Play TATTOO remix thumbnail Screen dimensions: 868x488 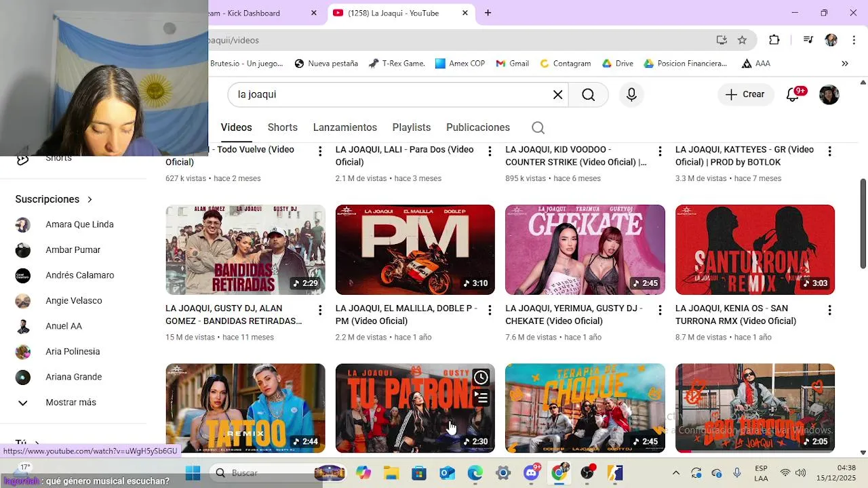click(x=245, y=408)
